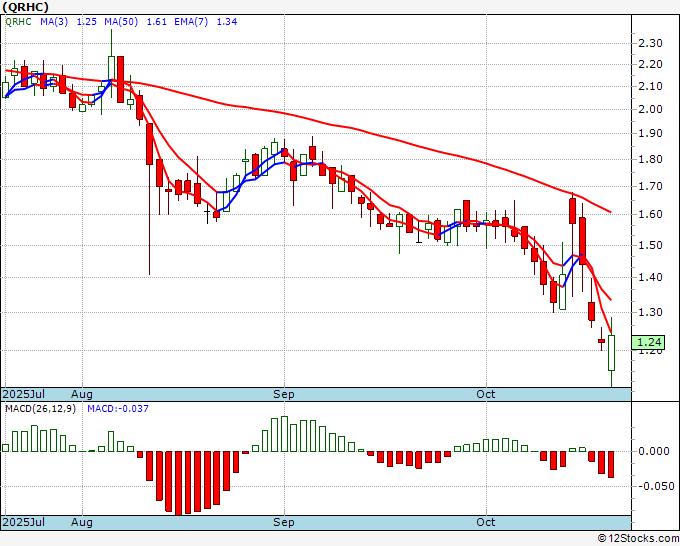Image resolution: width=680 pixels, height=546 pixels.
Task: Click the Sep label on MACD axis
Action: [x=284, y=522]
